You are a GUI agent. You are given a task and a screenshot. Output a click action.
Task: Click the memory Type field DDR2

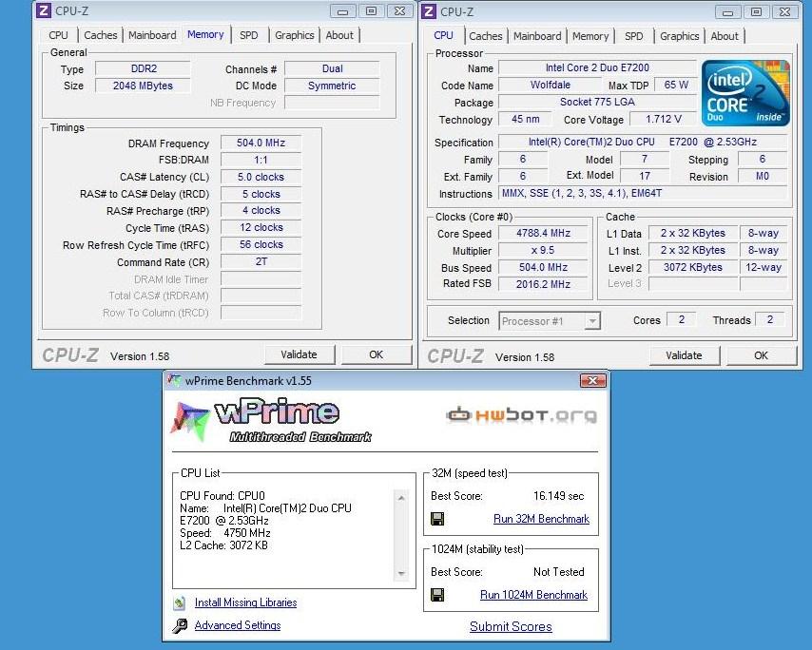[x=144, y=68]
